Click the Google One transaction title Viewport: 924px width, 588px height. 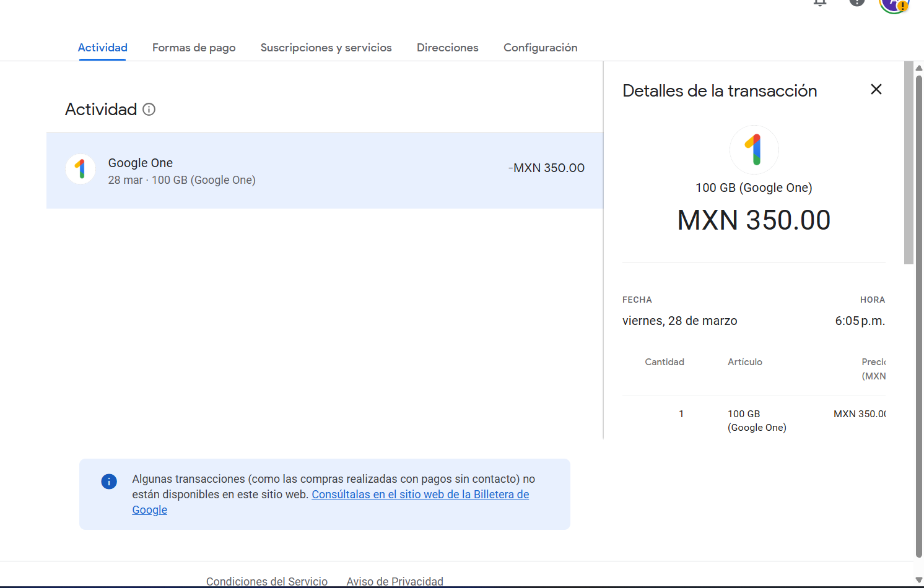click(x=141, y=163)
